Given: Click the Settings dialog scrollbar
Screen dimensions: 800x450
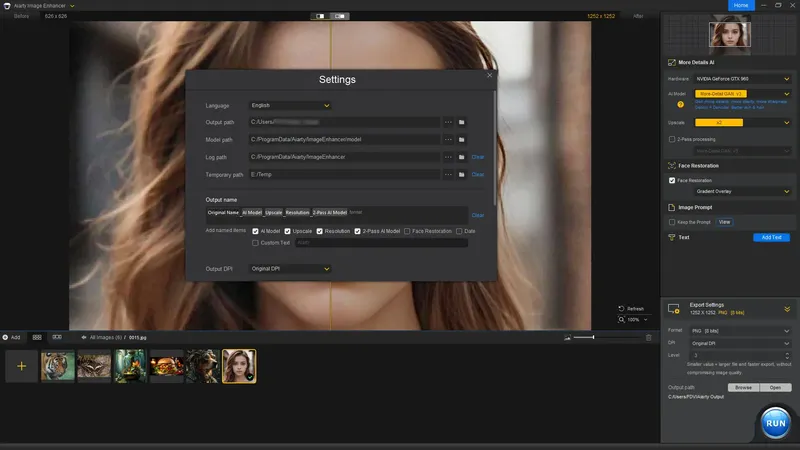Looking at the screenshot, I should click(494, 148).
